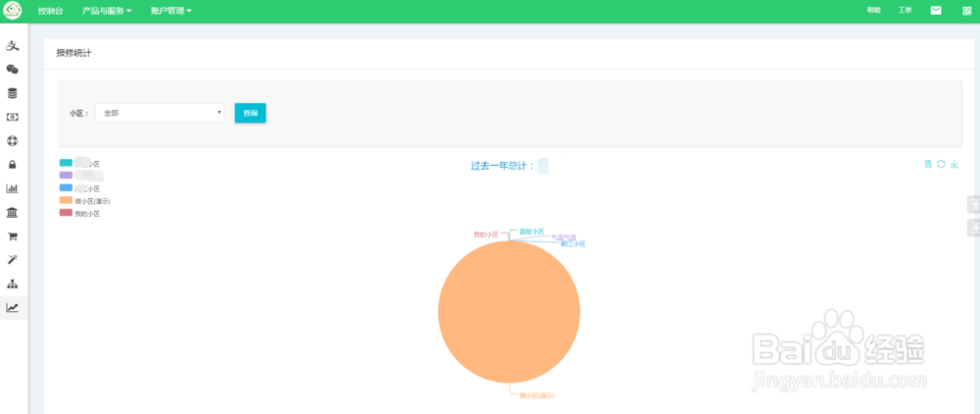Click the magic wand icon in the sidebar
Viewport: 980px width, 414px height.
pyautogui.click(x=12, y=260)
